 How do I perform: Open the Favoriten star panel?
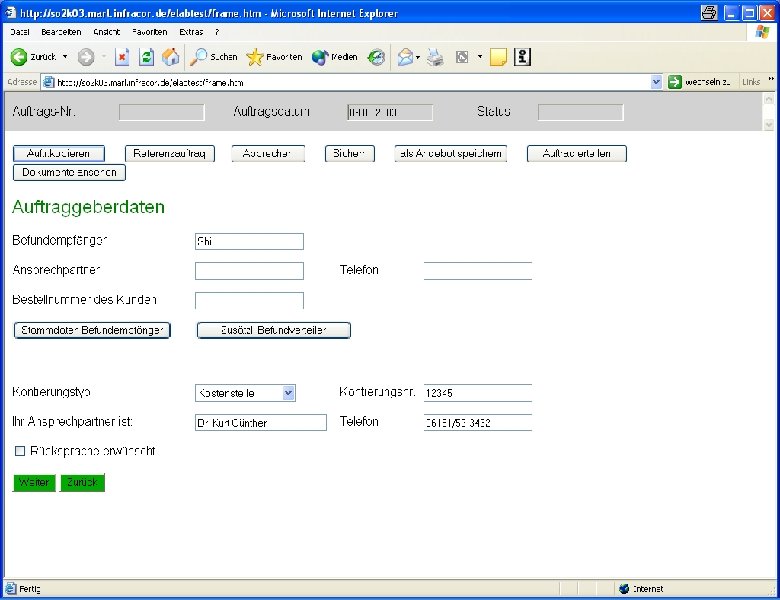(274, 57)
